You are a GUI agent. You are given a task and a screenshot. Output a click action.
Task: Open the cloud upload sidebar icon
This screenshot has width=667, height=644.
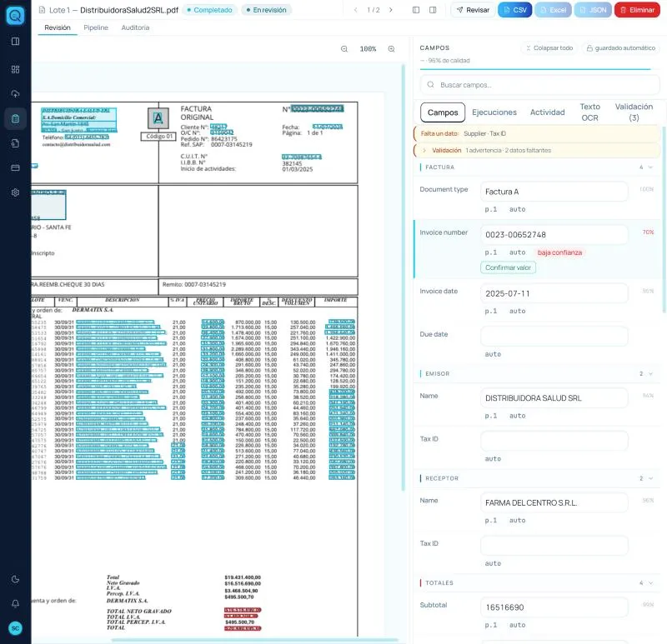click(15, 94)
